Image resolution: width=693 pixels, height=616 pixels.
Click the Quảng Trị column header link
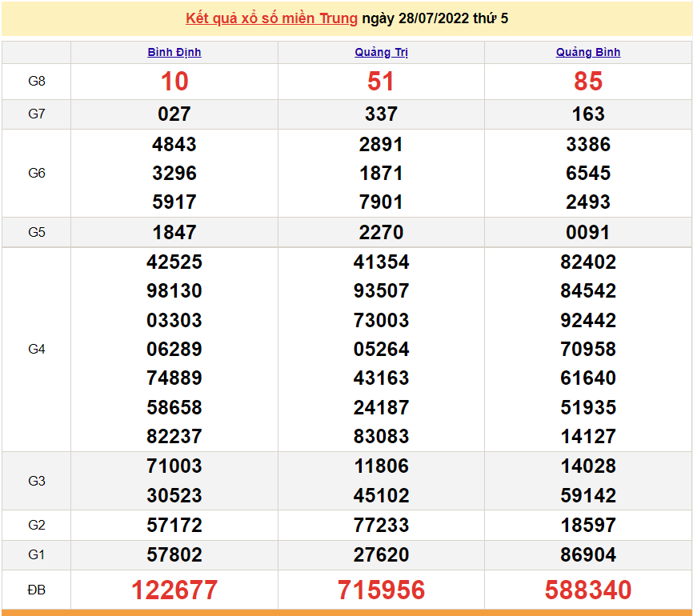point(381,52)
